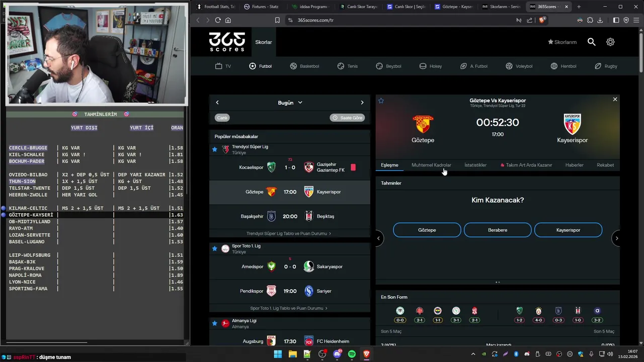Select the Voleybol sport icon
The image size is (644, 362).
509,66
